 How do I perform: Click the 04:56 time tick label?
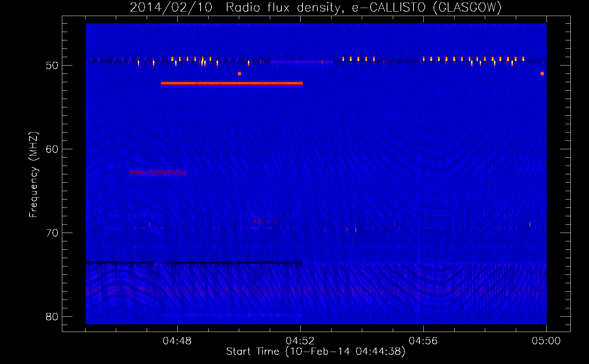[423, 341]
